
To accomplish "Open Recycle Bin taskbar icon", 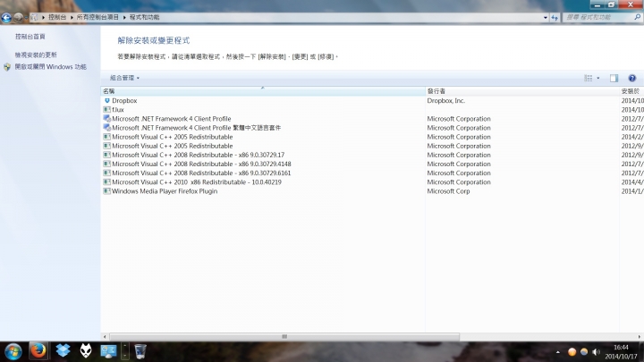I will tap(140, 351).
